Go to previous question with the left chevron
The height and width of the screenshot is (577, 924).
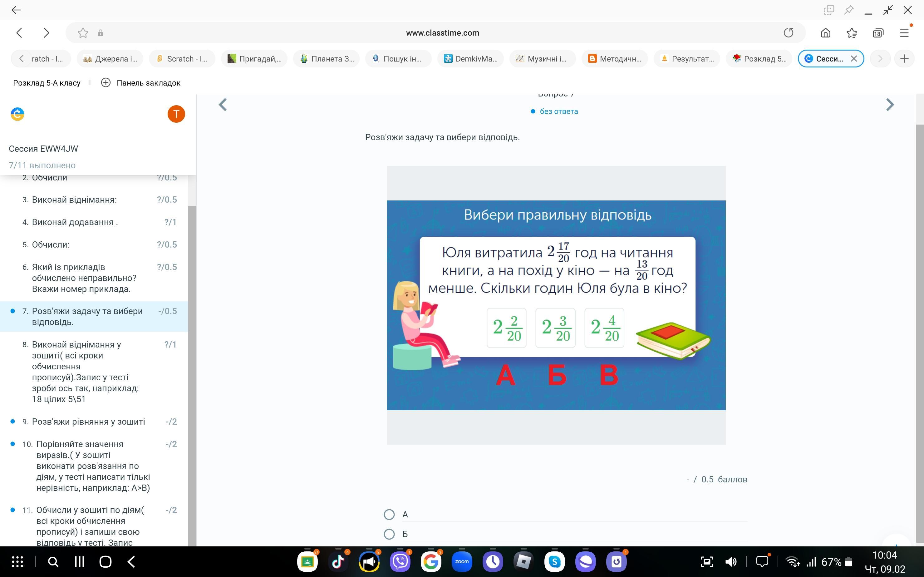(223, 105)
